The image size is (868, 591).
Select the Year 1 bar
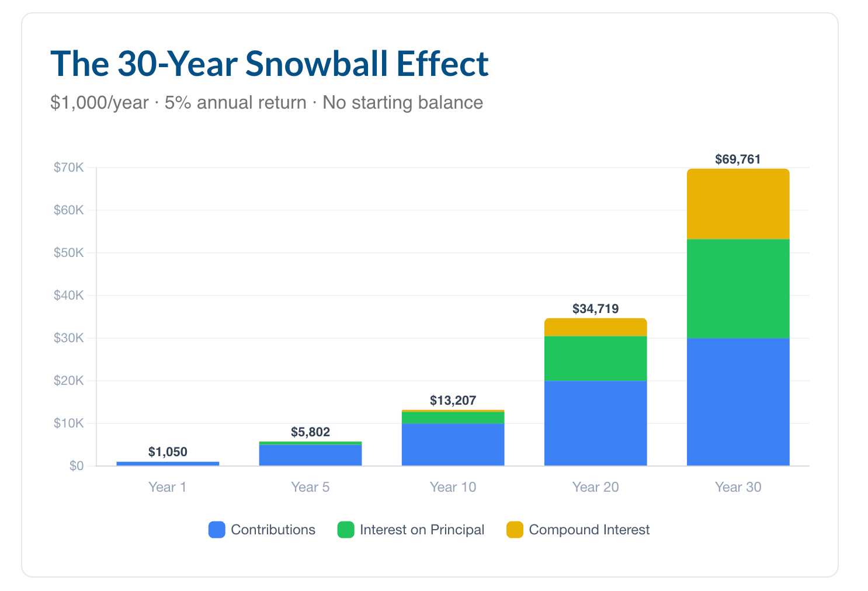[x=168, y=464]
